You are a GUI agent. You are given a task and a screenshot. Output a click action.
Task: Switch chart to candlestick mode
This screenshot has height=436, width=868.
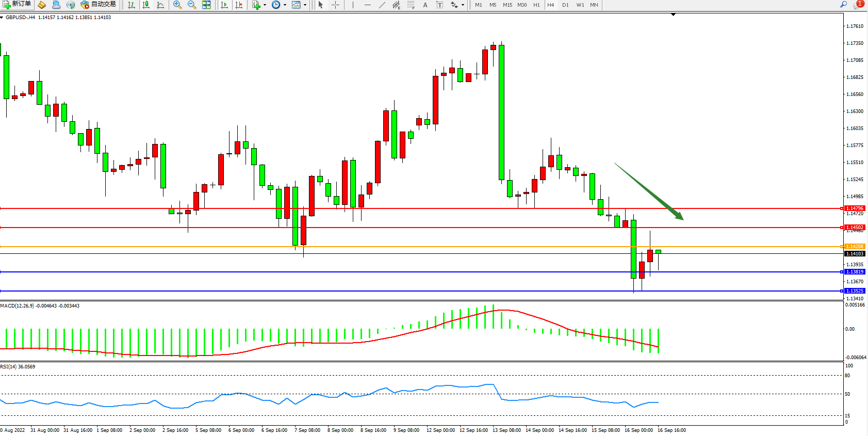(146, 5)
